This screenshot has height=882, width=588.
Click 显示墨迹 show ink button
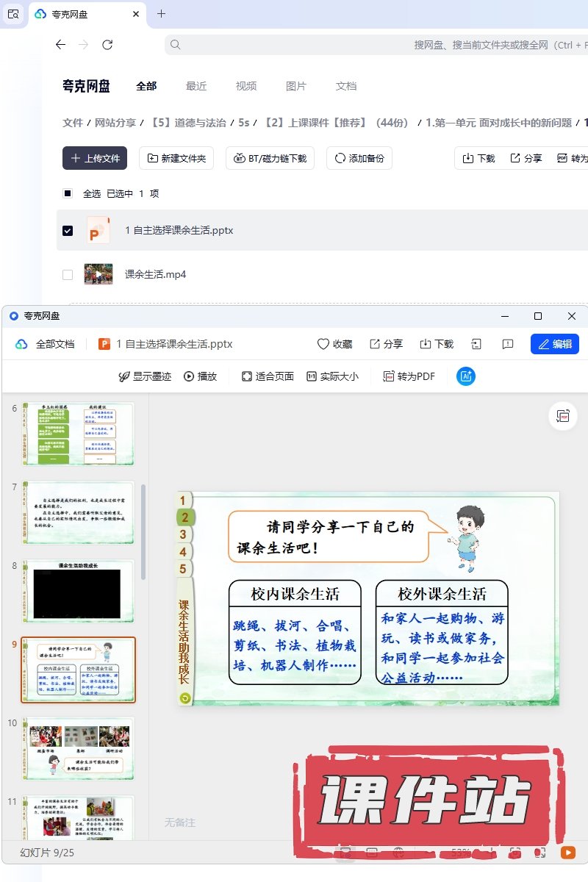(x=145, y=376)
